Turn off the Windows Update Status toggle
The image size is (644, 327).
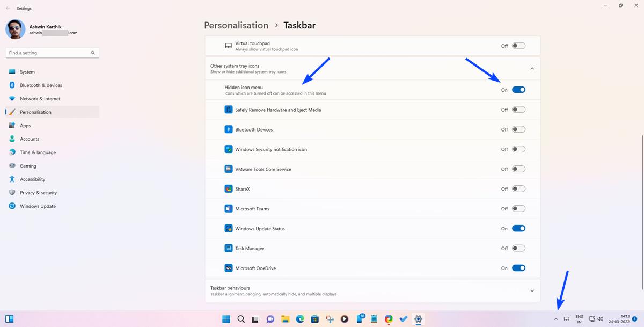[x=518, y=228]
